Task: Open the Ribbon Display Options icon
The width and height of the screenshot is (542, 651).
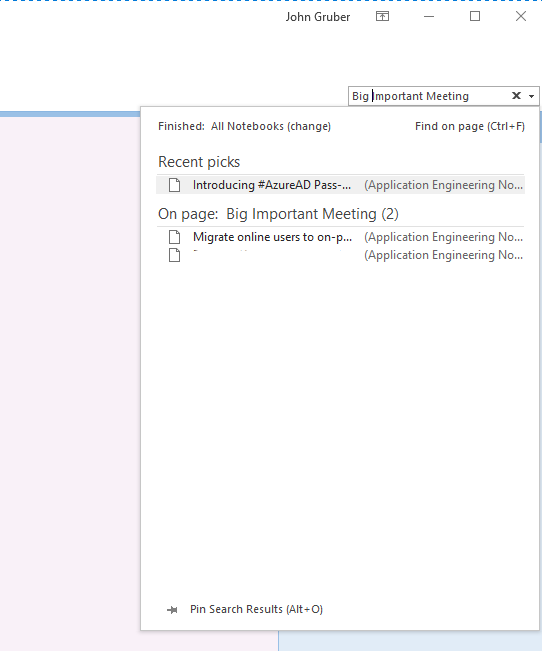Action: tap(382, 16)
